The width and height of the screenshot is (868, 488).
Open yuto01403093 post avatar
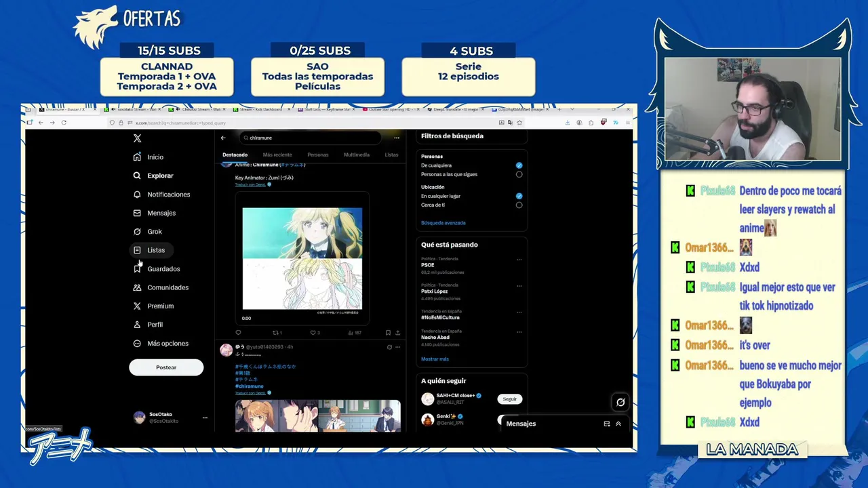[226, 350]
